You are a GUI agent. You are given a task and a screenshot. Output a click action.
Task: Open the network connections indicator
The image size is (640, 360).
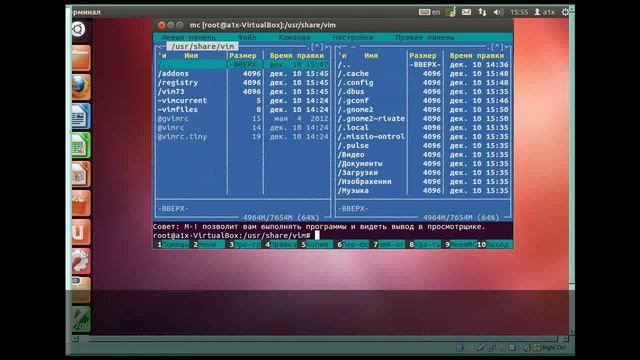(482, 12)
